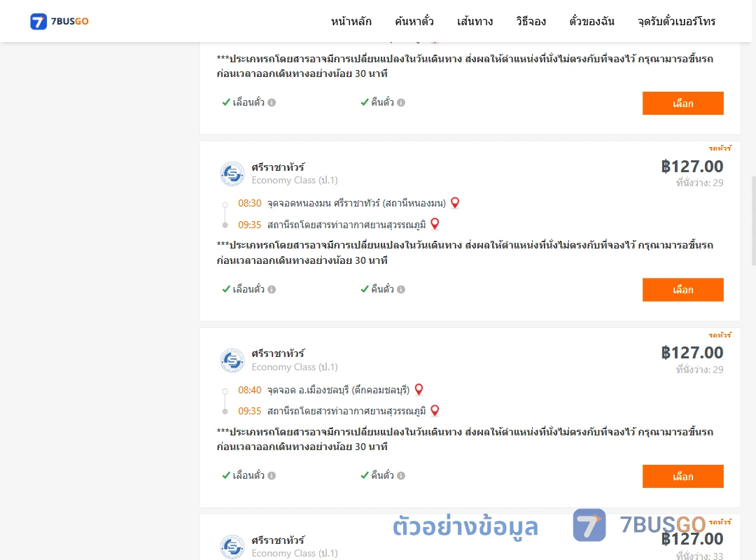Click สถานีรถโดยสารท่าอากาศยานสุวรรณภูมิ on 08:30 trip
Viewport: 756px width, 560px height.
tap(346, 225)
